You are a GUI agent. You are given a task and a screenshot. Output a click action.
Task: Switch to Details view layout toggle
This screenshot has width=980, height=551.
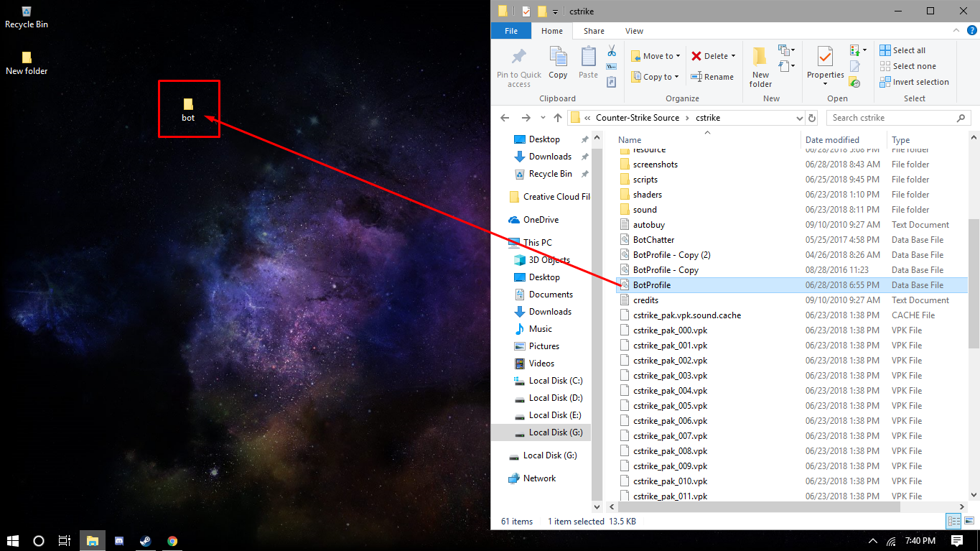954,522
